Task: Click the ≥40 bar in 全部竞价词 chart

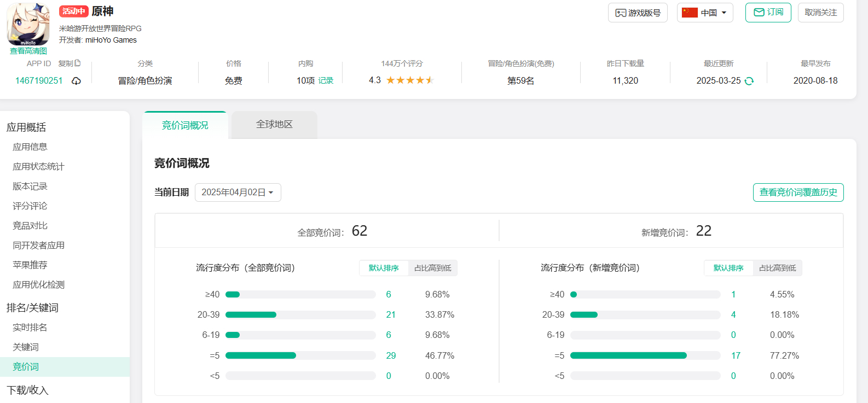Action: coord(300,294)
